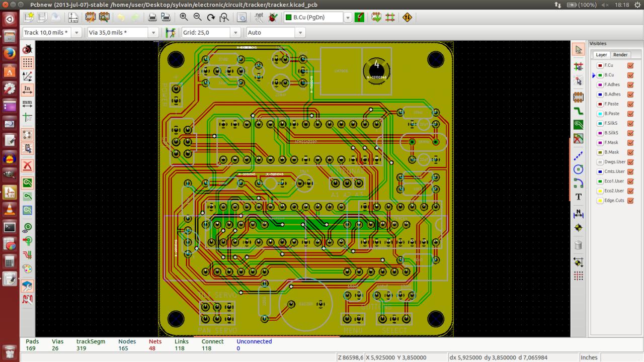Screen dimensions: 644x362
Task: Toggle auto track width icon
Action: click(170, 32)
